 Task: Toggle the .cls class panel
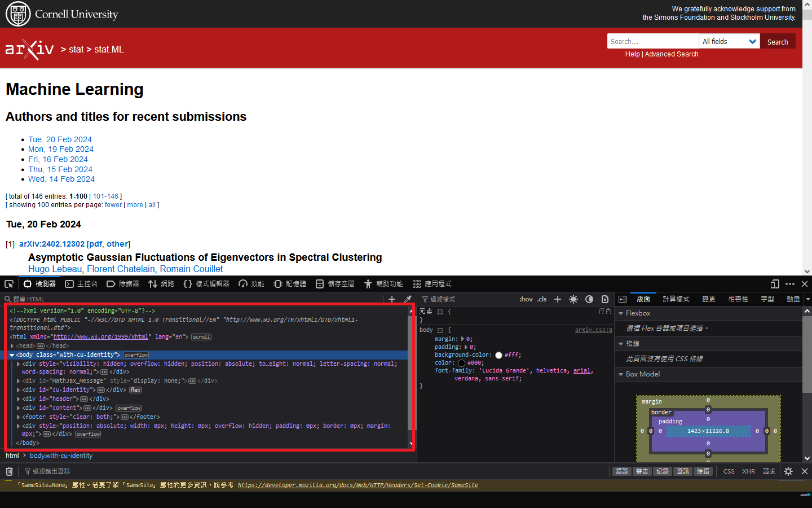(x=542, y=299)
